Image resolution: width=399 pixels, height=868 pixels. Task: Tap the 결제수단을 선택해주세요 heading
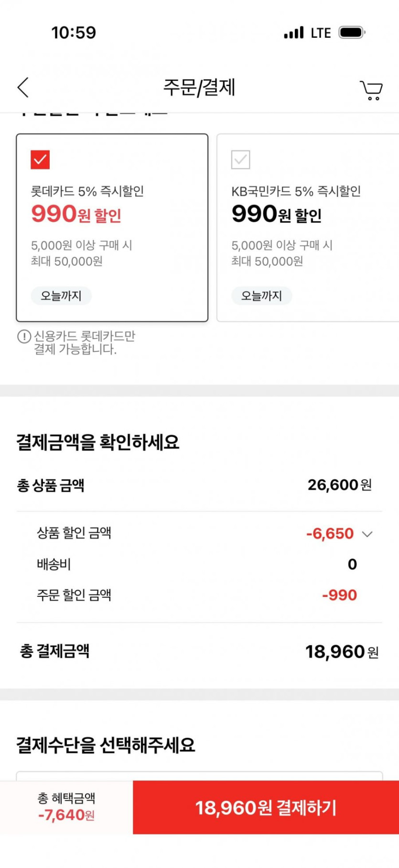(106, 745)
